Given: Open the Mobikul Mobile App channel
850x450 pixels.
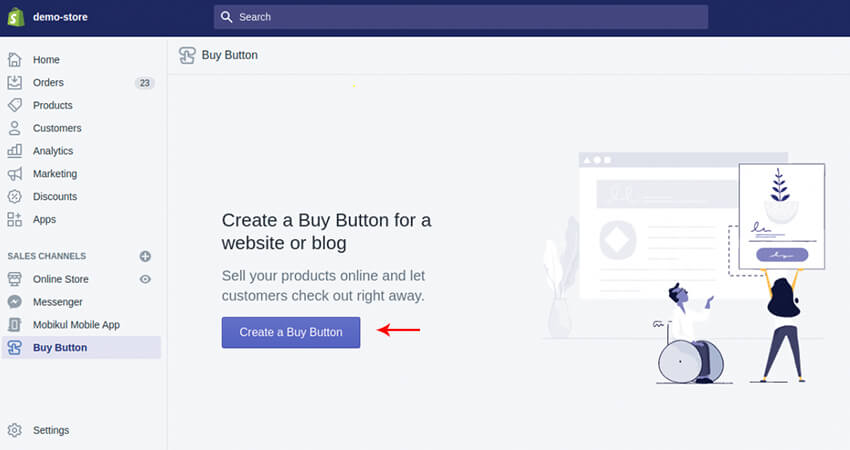Looking at the screenshot, I should tap(76, 325).
